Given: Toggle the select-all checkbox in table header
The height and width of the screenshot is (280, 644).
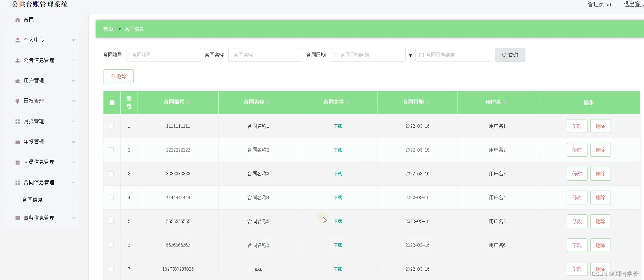Looking at the screenshot, I should tap(112, 103).
